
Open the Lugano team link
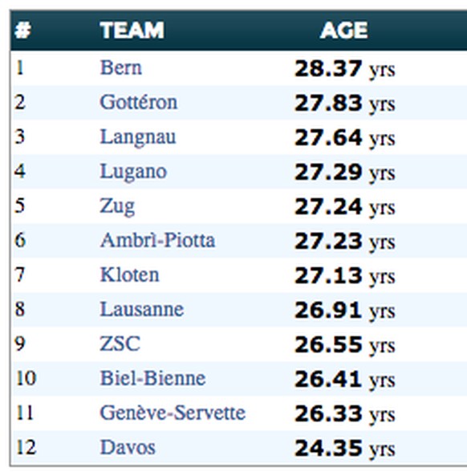133,172
